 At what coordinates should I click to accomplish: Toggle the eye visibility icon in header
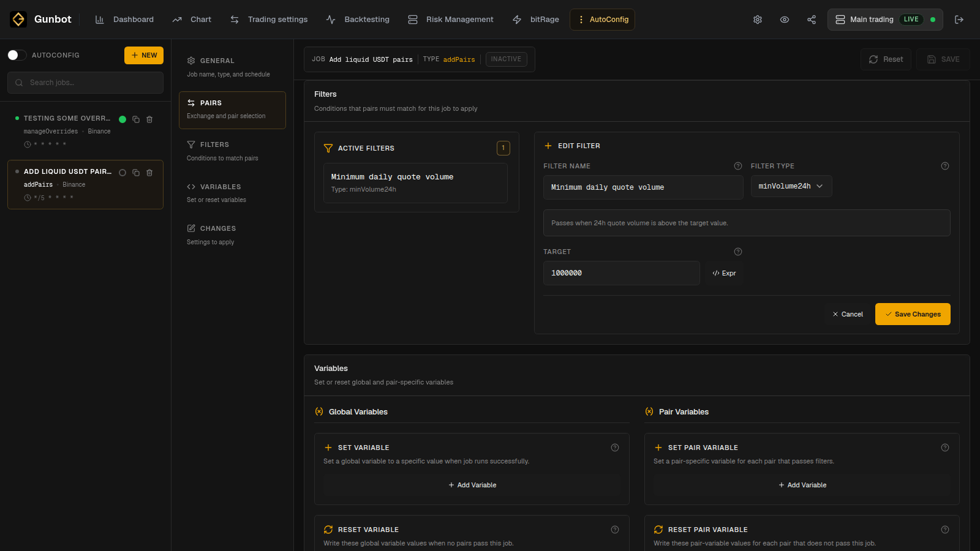point(785,20)
